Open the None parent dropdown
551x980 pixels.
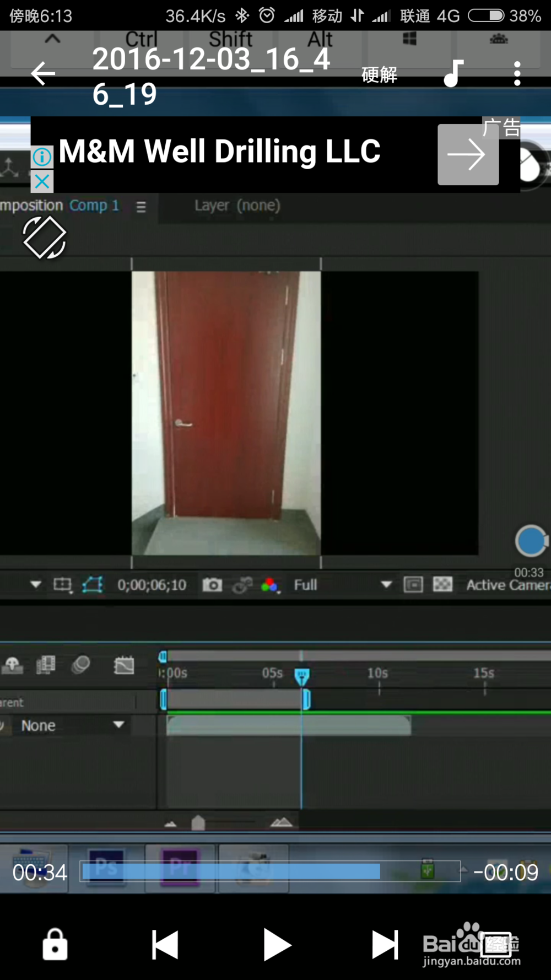coord(72,725)
